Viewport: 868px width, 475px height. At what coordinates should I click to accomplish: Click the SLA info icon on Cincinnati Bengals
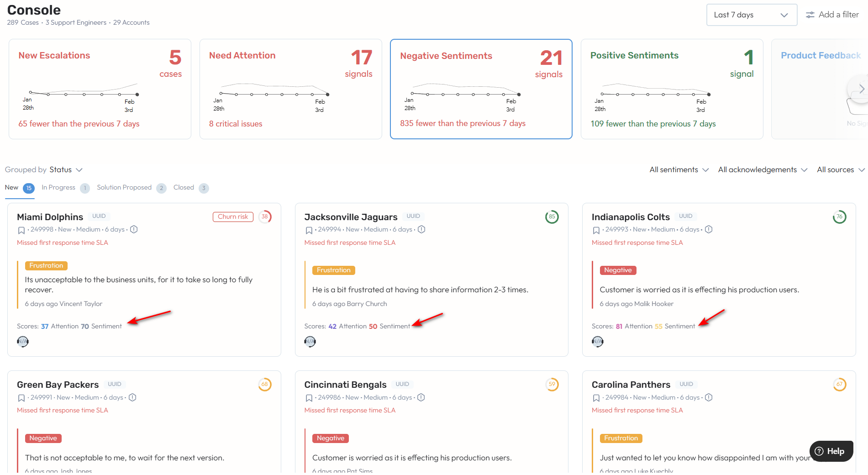421,397
